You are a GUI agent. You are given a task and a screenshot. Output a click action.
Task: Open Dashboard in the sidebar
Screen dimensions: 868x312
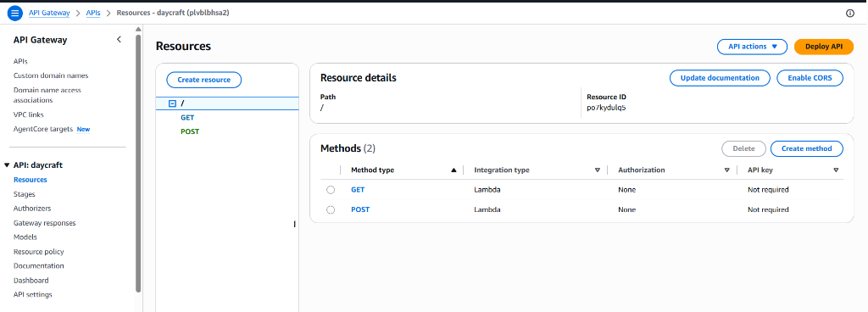31,280
